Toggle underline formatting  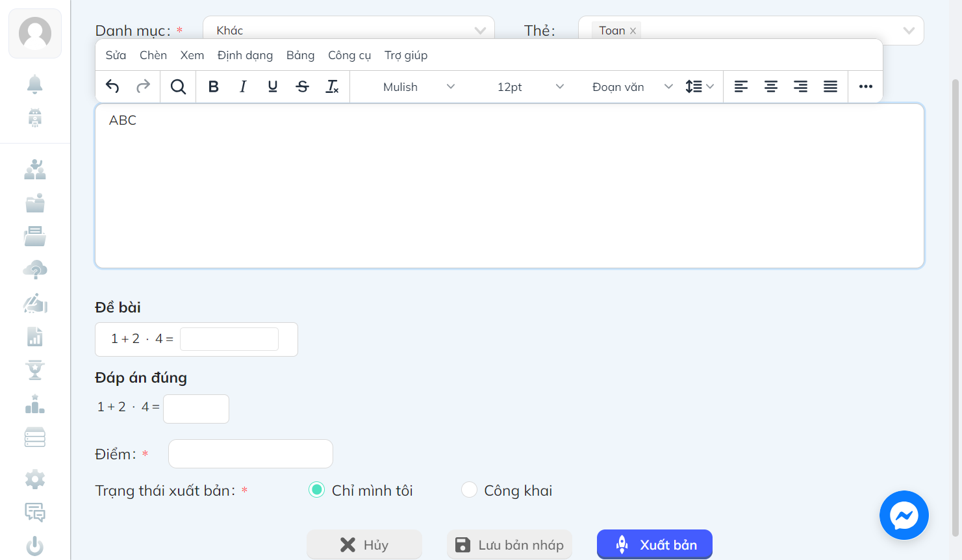(x=273, y=86)
